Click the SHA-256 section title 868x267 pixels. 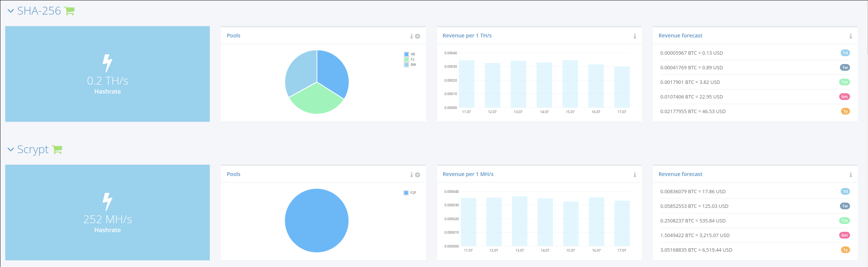pyautogui.click(x=39, y=11)
